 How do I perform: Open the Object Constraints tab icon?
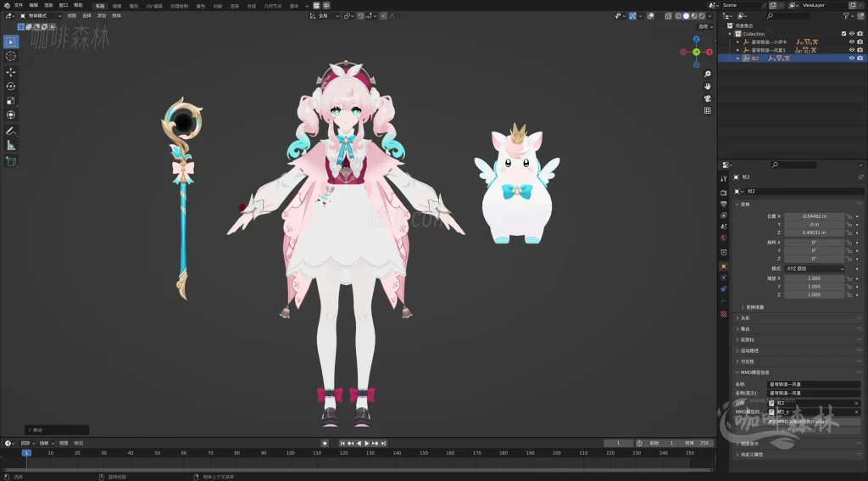(724, 288)
